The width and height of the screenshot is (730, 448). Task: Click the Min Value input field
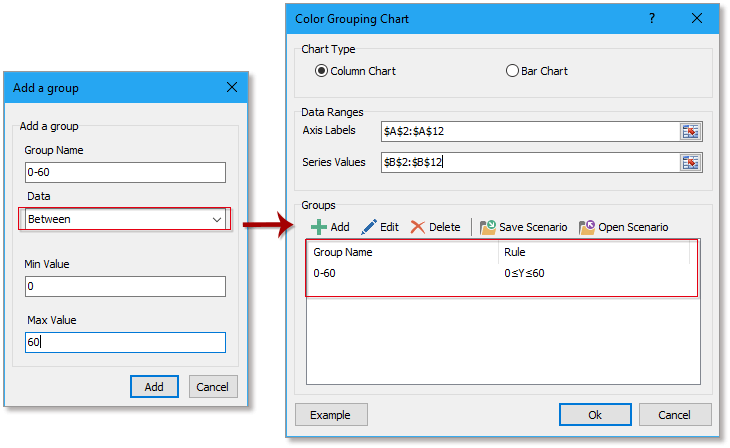[x=125, y=286]
